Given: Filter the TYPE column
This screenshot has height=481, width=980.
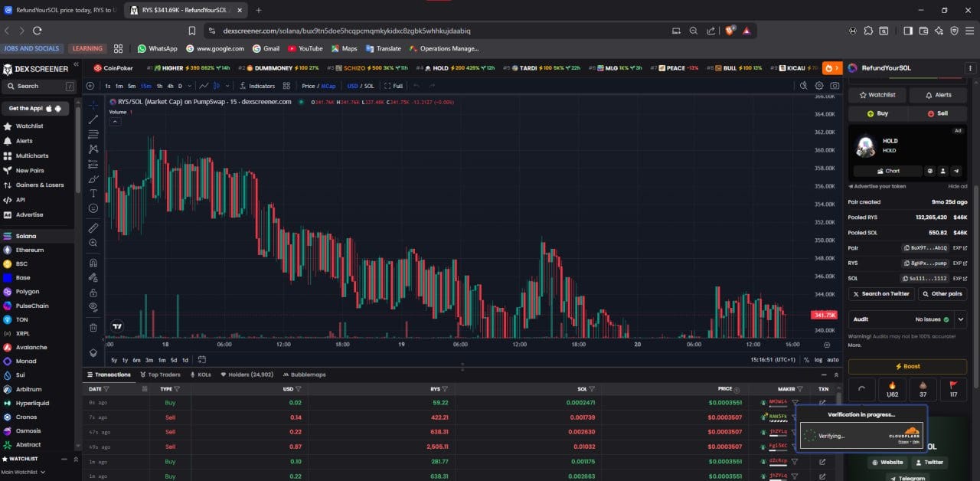Looking at the screenshot, I should [178, 389].
